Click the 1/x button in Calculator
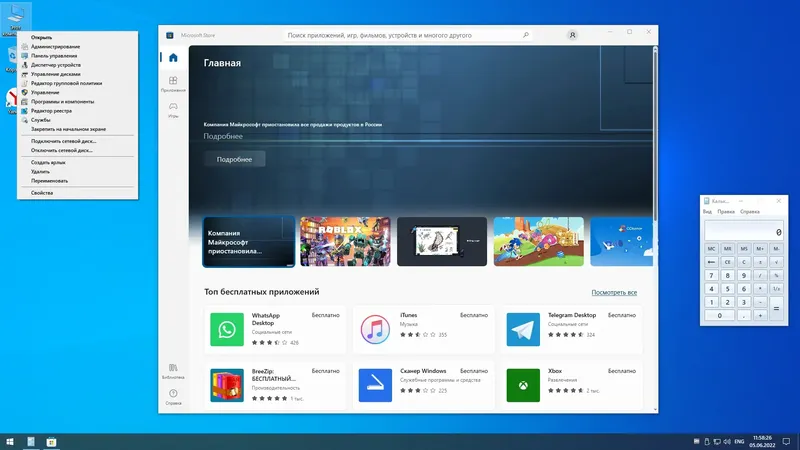This screenshot has width=800, height=450. (776, 289)
